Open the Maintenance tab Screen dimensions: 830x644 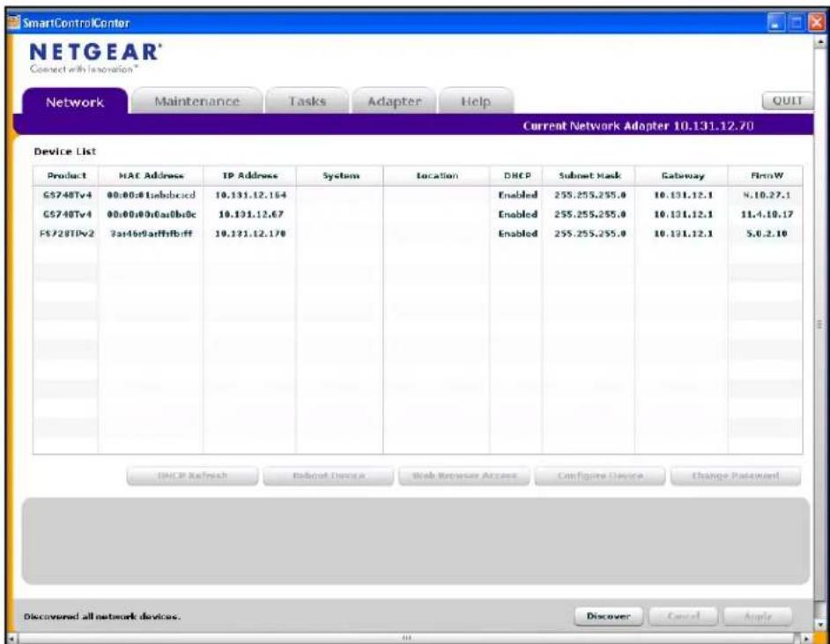196,101
